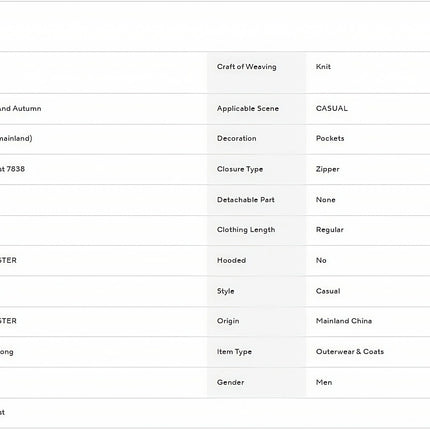Viewport: 430px width, 430px height.
Task: Select the Regular value text
Action: coord(329,230)
